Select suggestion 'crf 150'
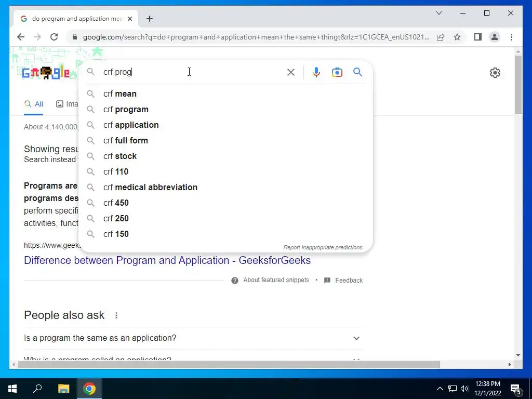The height and width of the screenshot is (399, 532). point(225,234)
